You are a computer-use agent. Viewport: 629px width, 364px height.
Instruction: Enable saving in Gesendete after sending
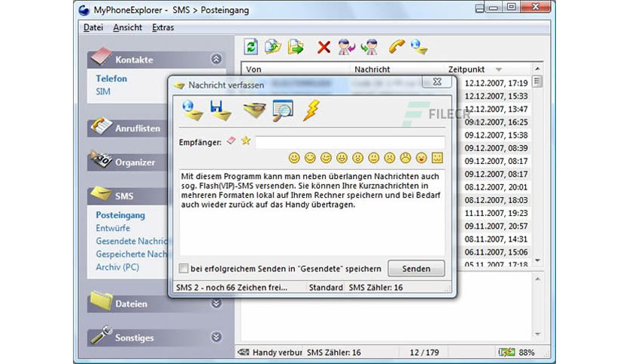click(184, 268)
